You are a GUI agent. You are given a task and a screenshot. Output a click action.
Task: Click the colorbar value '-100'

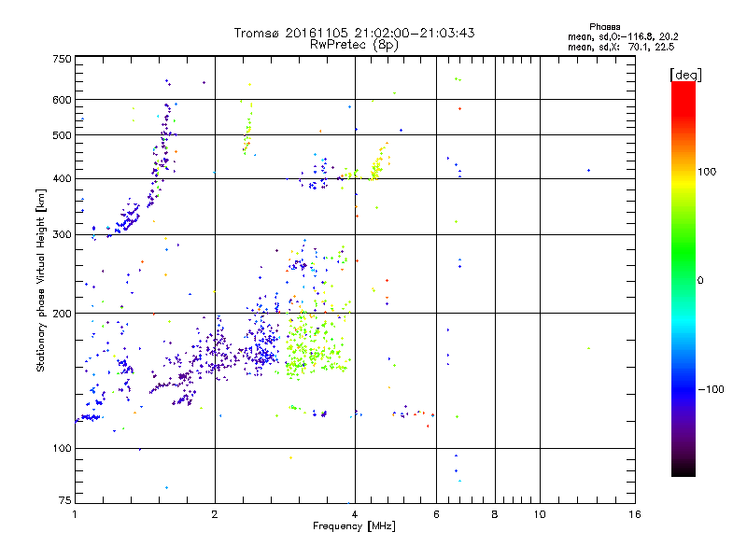[711, 389]
